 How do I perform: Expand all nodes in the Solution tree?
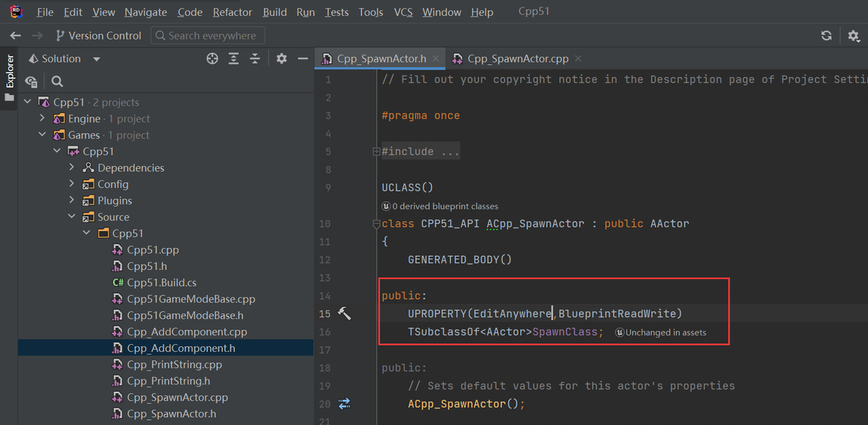tap(234, 59)
